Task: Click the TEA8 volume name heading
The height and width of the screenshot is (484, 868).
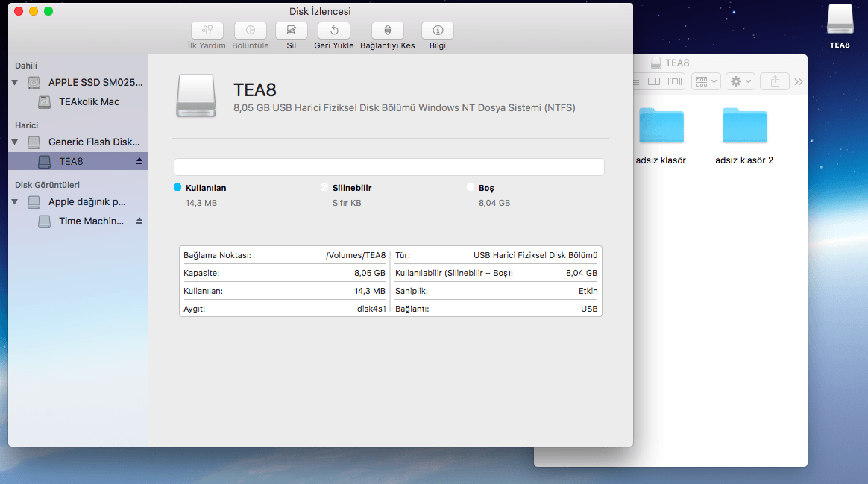Action: (254, 89)
